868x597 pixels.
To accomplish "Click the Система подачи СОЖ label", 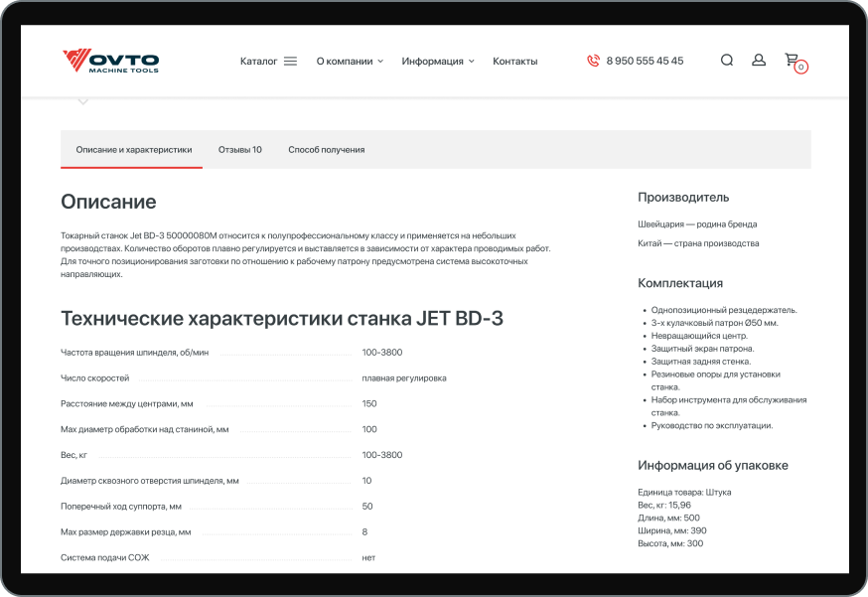I will pyautogui.click(x=104, y=557).
